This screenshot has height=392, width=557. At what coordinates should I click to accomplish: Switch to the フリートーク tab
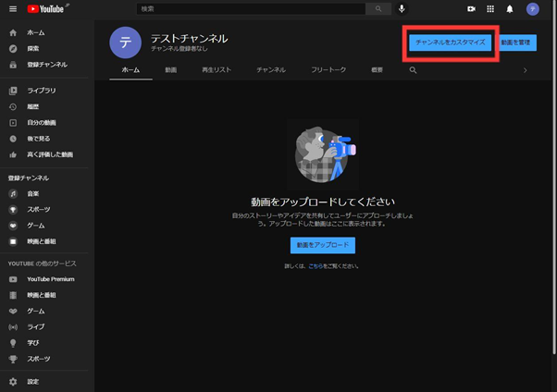[328, 70]
